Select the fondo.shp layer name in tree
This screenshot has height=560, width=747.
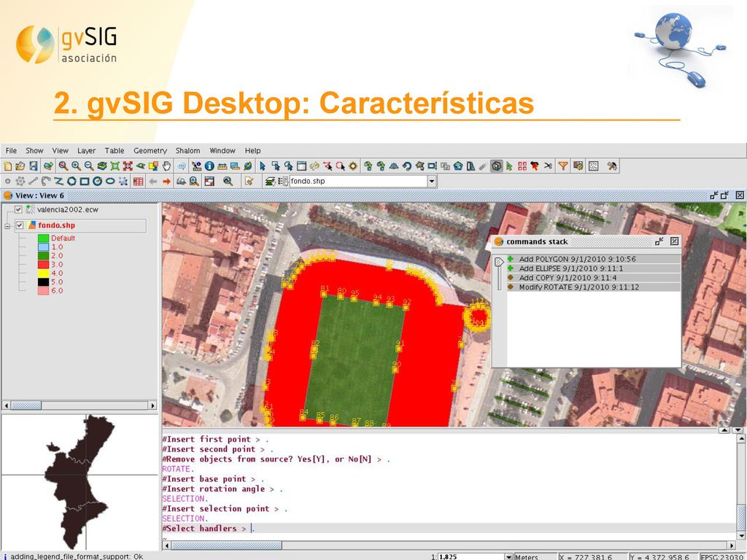click(57, 225)
